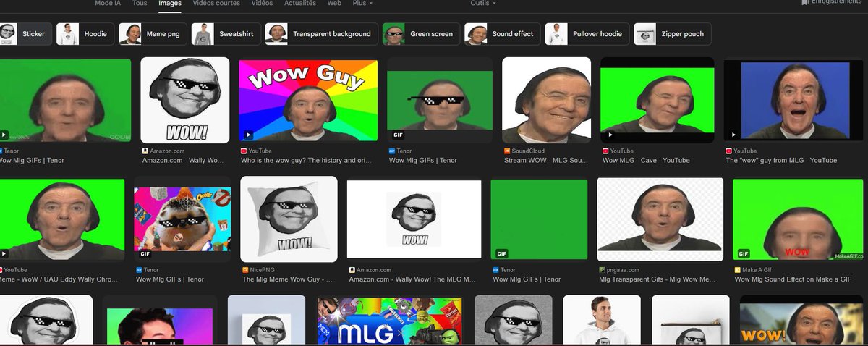This screenshot has height=346, width=868.
Task: Switch to the Web tab
Action: coord(334,3)
